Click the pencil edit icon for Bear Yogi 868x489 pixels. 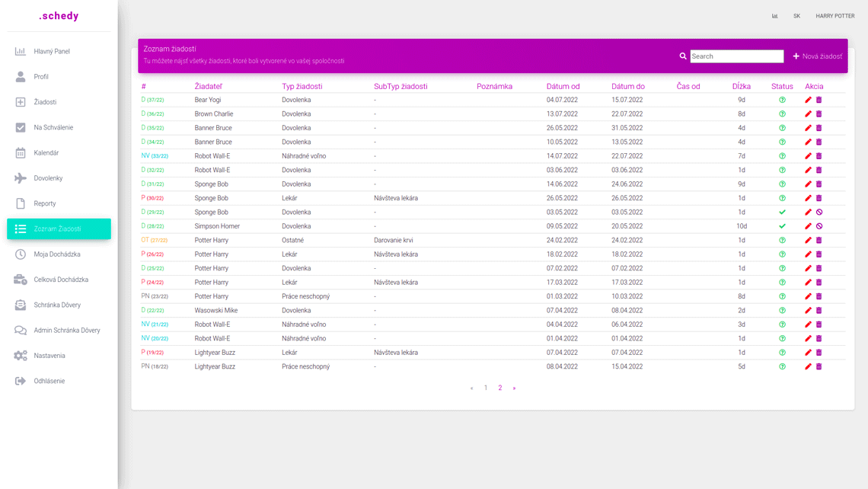tap(808, 100)
